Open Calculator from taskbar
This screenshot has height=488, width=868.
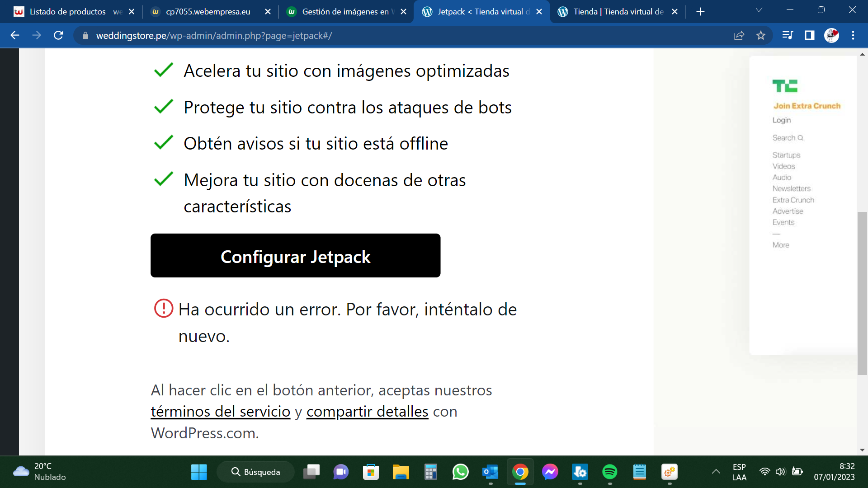(x=430, y=472)
